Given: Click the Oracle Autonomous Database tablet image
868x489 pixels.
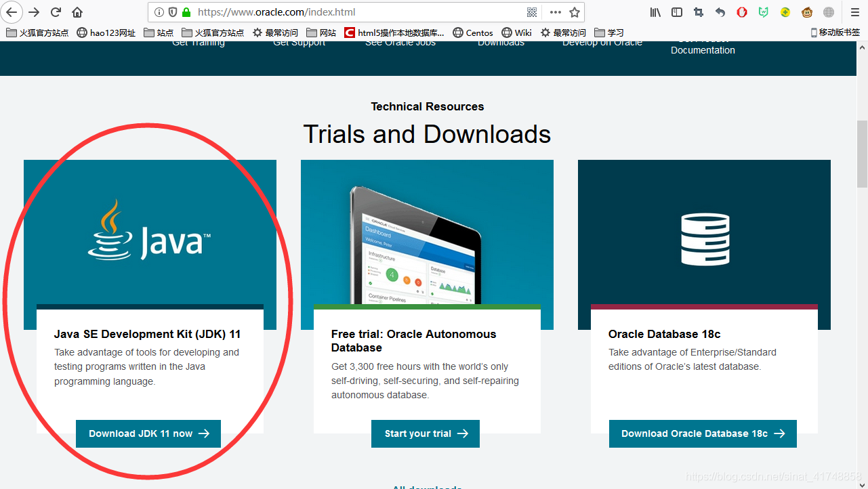Looking at the screenshot, I should tap(427, 232).
